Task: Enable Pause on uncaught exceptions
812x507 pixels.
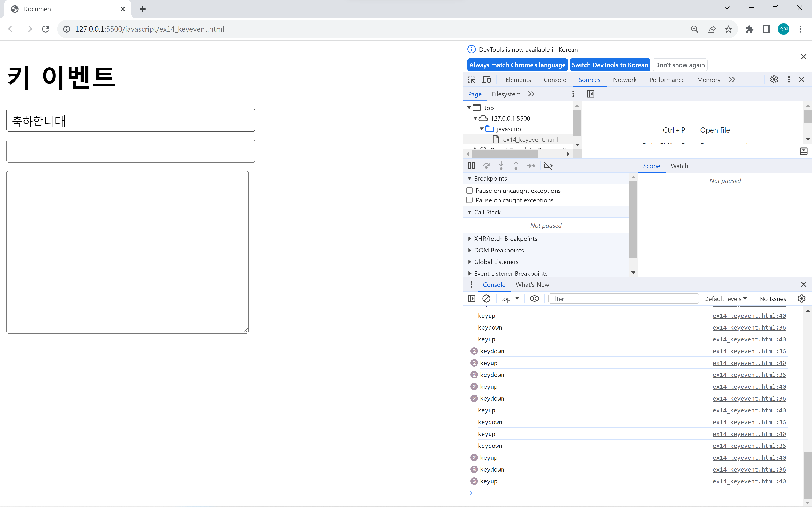Action: pos(470,191)
